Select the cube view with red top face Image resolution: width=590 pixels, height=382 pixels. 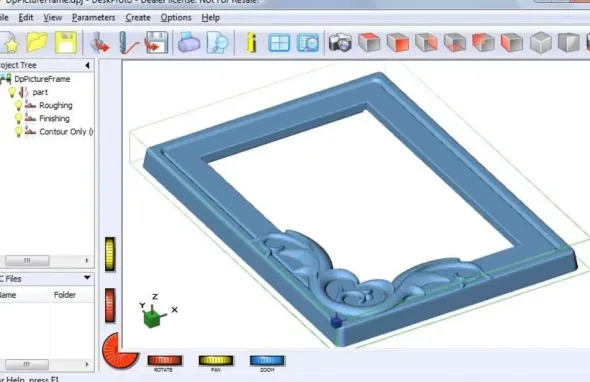[x=369, y=42]
